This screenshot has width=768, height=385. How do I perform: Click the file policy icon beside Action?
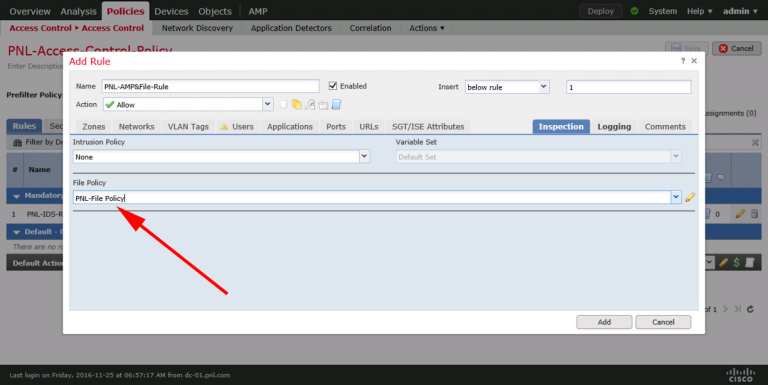click(x=297, y=104)
